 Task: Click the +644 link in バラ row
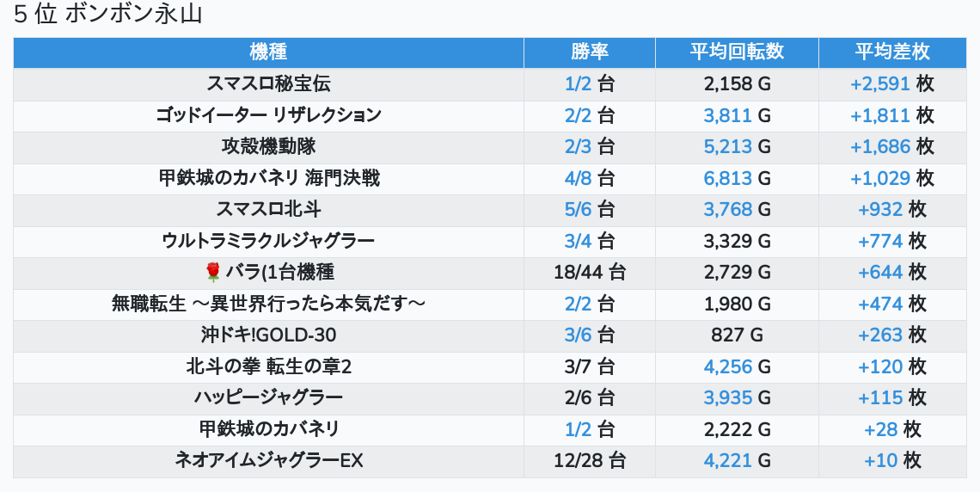(880, 273)
